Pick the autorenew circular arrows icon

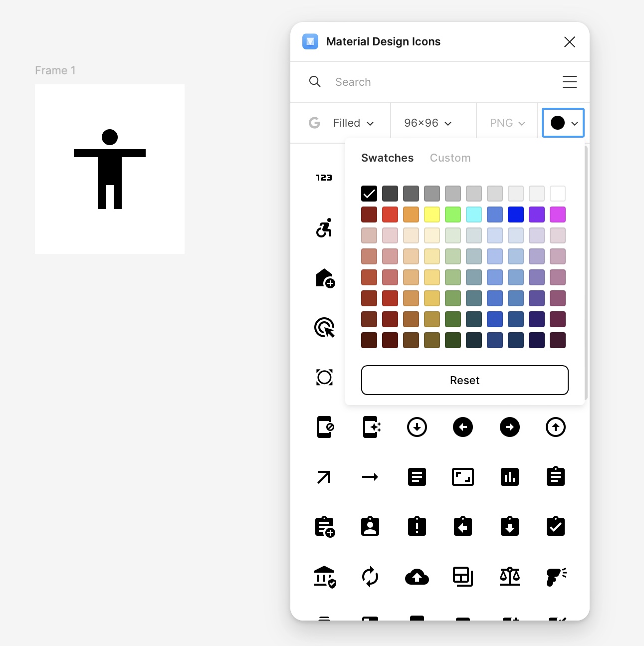pyautogui.click(x=370, y=577)
